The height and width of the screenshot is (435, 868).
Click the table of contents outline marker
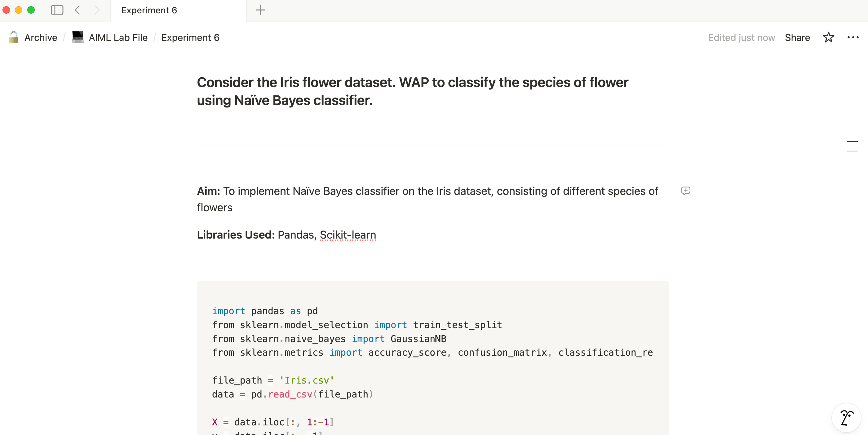[x=852, y=142]
